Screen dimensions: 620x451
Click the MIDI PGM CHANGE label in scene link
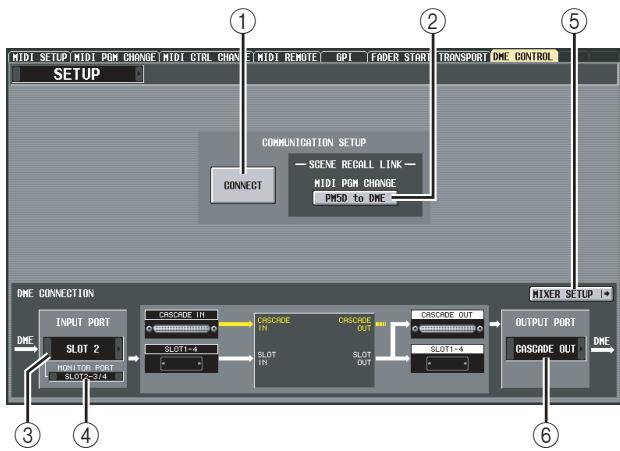pos(355,183)
